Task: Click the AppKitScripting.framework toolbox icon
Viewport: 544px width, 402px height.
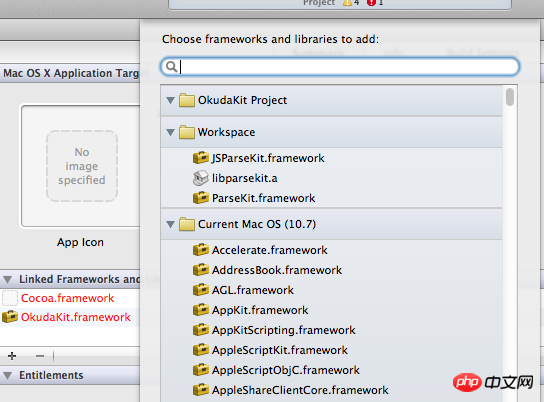Action: coord(201,330)
